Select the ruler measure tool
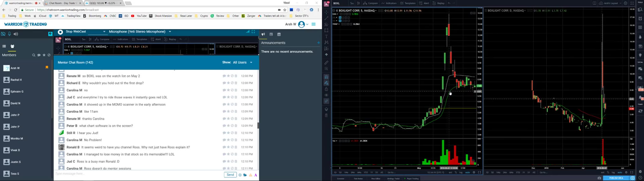The image size is (644, 181). [x=327, y=63]
